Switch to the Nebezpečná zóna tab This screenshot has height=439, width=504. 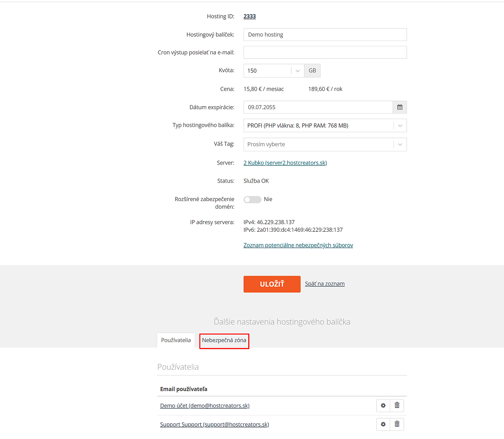224,340
